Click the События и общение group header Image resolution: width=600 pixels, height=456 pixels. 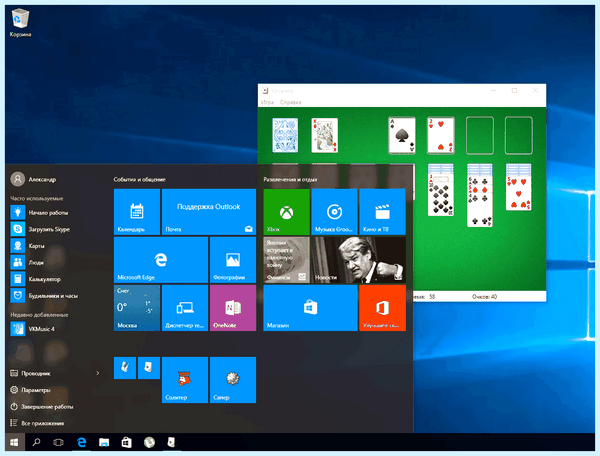tap(140, 179)
